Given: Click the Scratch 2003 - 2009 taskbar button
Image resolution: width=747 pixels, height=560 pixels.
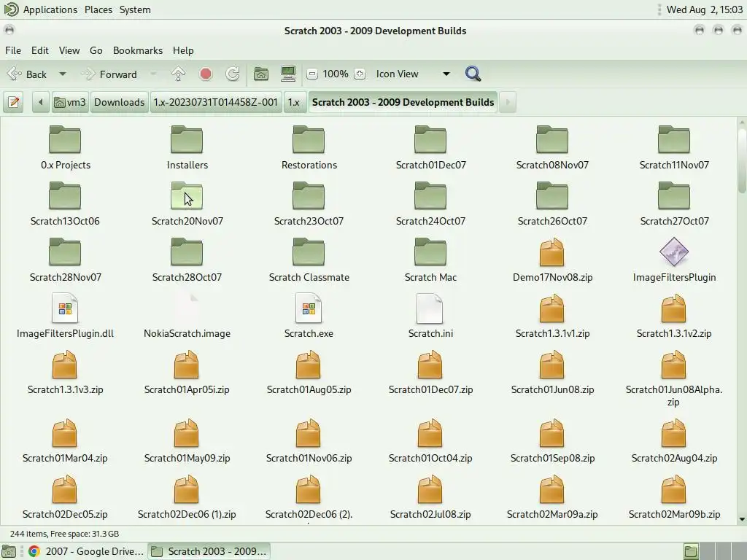Looking at the screenshot, I should pyautogui.click(x=209, y=551).
